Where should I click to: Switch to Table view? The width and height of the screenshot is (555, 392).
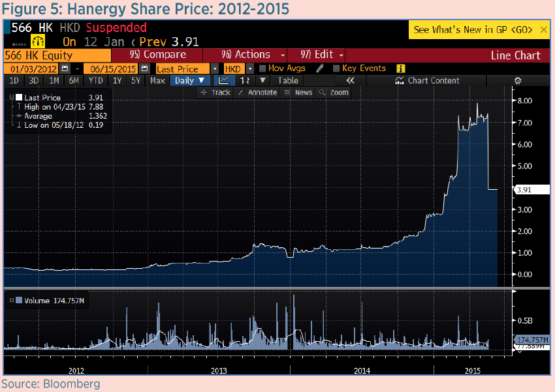[x=288, y=81]
